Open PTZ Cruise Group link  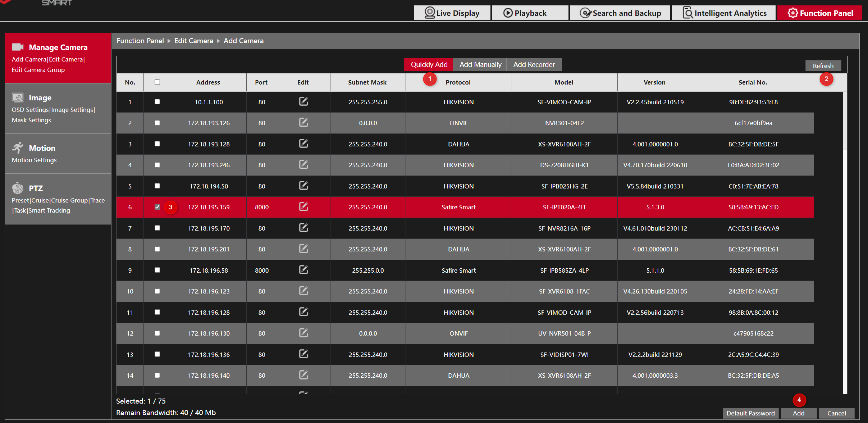pos(69,200)
